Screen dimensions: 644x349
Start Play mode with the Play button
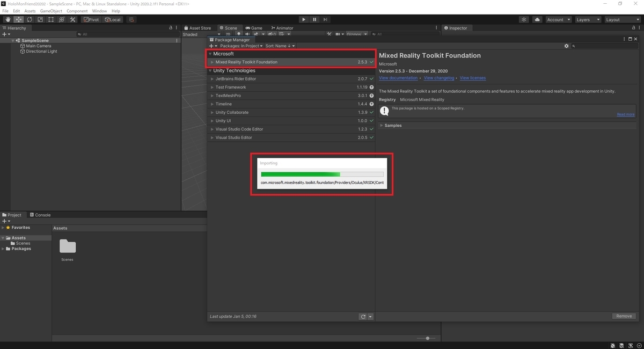[303, 19]
